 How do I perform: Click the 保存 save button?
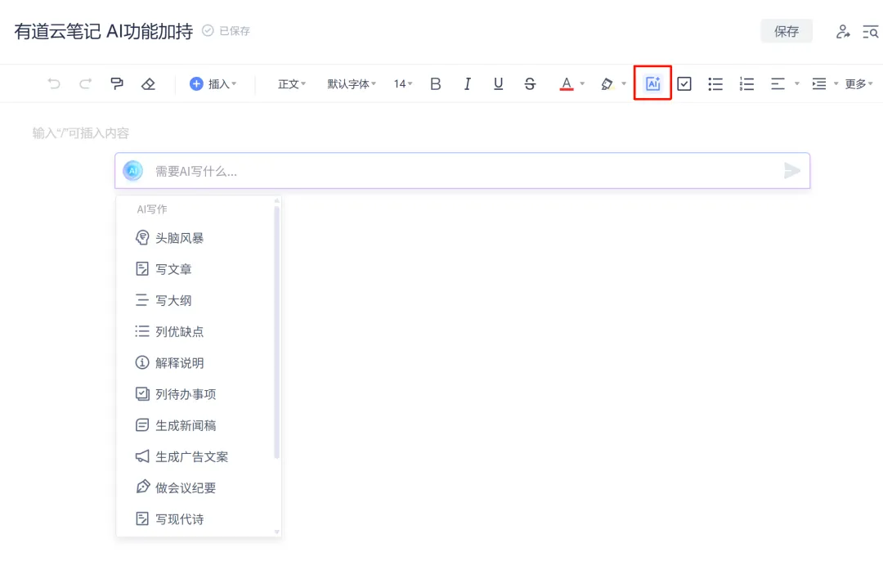(787, 31)
